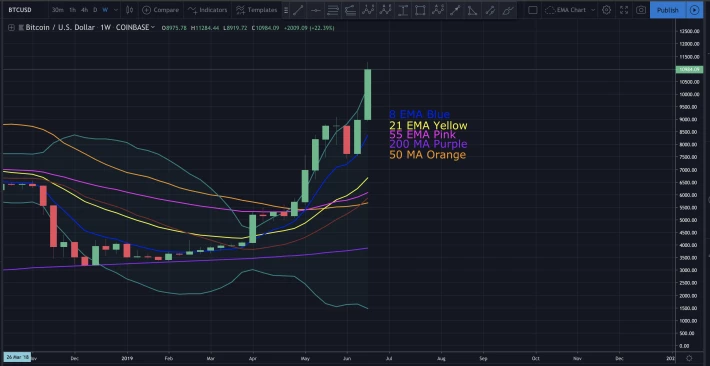Select the '21 EMA Yellow' text annotation
This screenshot has height=366, width=710.
pyautogui.click(x=428, y=125)
